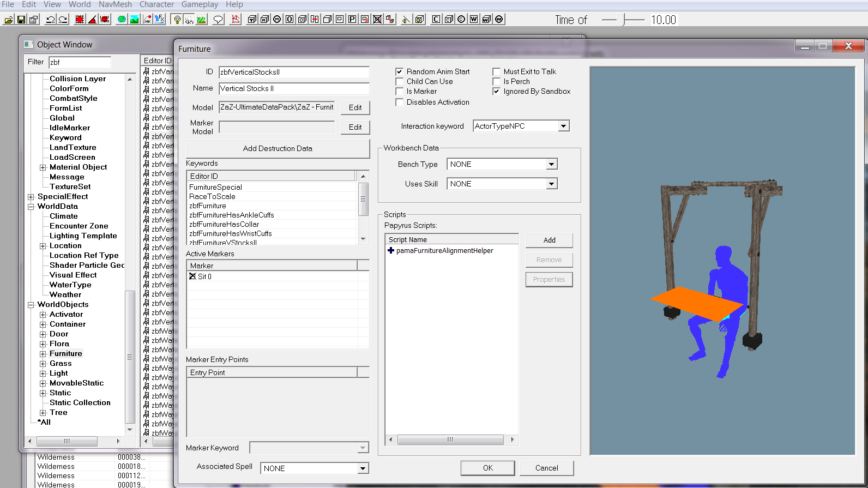Open the NavMesh menu
The image size is (868, 488).
(x=115, y=4)
